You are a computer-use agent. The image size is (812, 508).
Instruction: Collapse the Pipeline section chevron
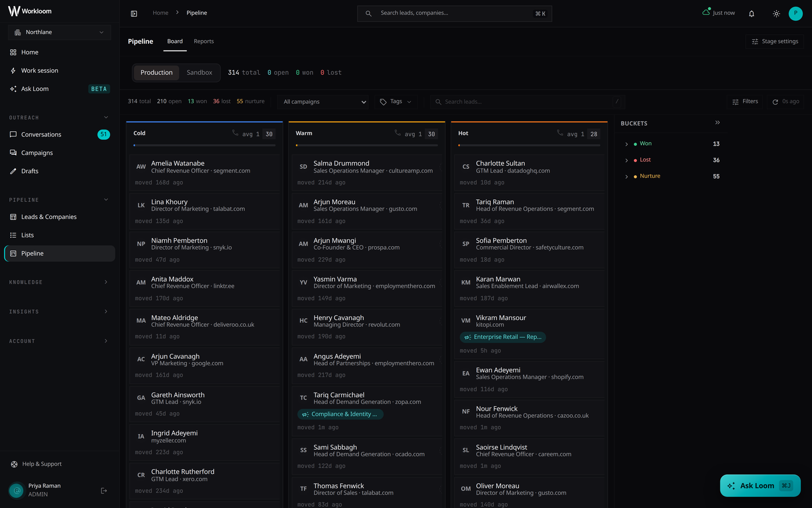[106, 200]
